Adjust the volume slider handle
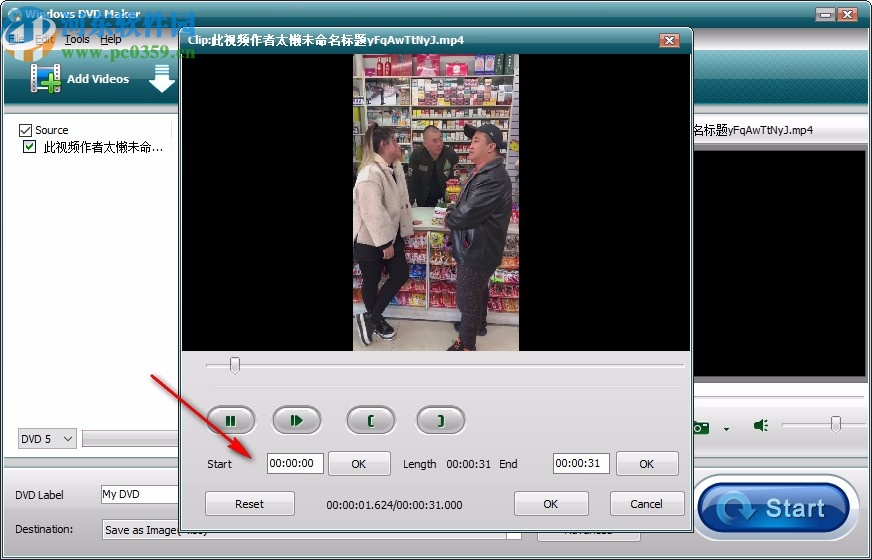This screenshot has height=560, width=872. pos(835,424)
